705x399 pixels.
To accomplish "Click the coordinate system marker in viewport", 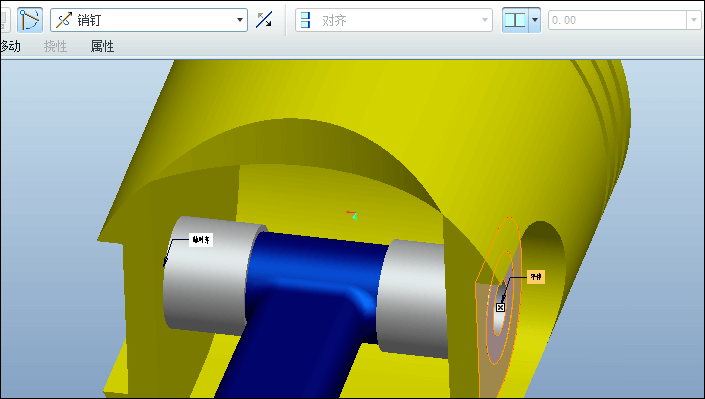I will (x=352, y=215).
